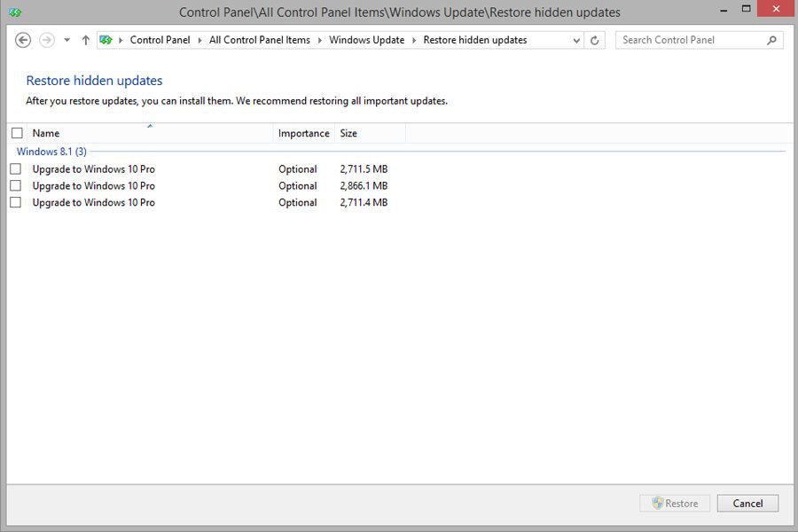Click the Windows Update icon in address bar
Image resolution: width=798 pixels, height=532 pixels.
coord(106,40)
